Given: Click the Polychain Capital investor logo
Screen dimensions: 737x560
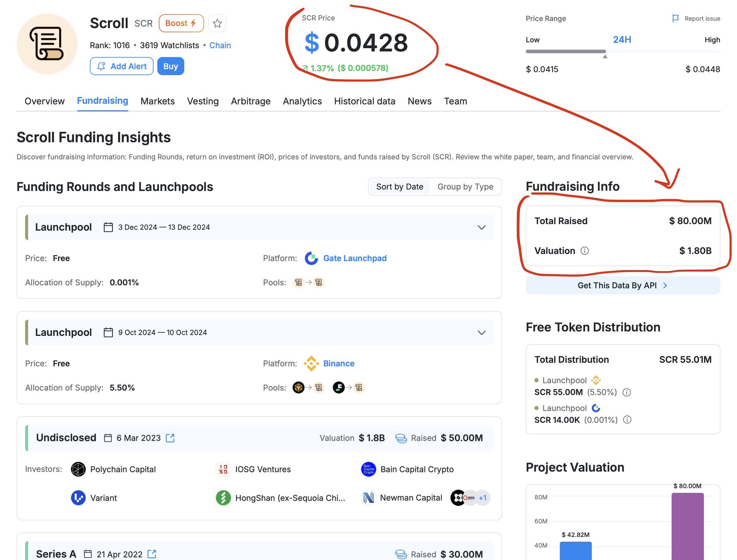Looking at the screenshot, I should (x=78, y=469).
